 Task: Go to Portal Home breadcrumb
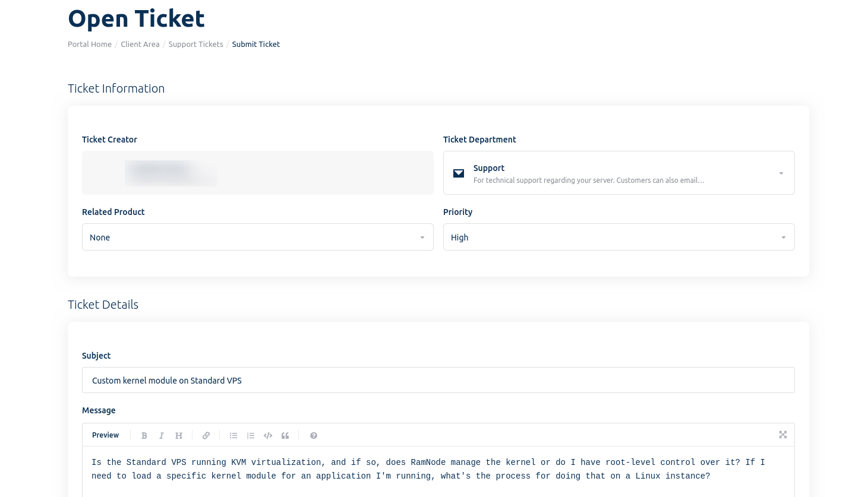(90, 45)
